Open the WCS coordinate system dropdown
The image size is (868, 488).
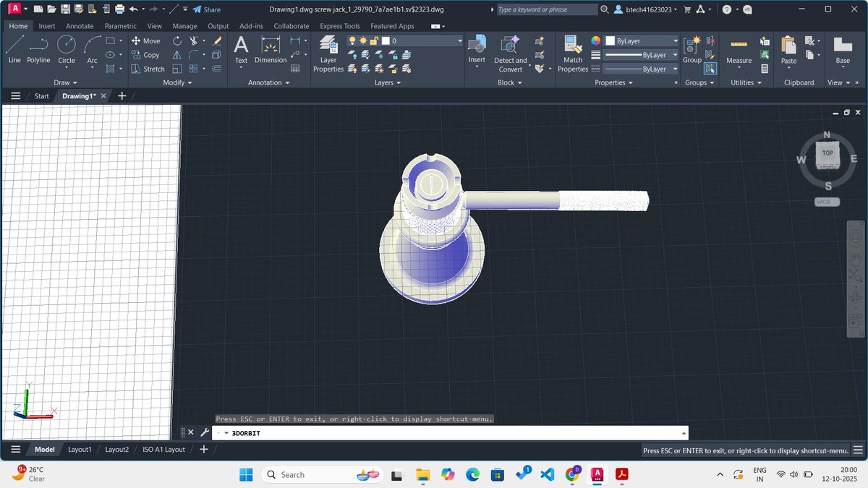pyautogui.click(x=827, y=202)
